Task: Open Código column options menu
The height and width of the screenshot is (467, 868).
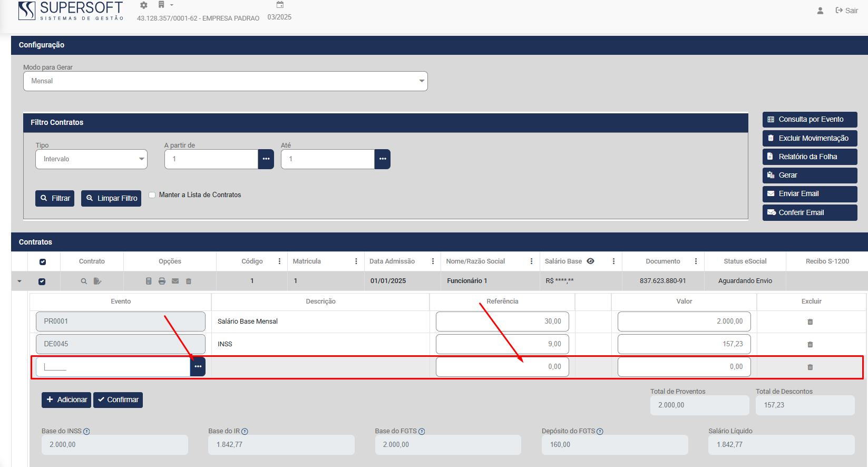Action: point(279,261)
